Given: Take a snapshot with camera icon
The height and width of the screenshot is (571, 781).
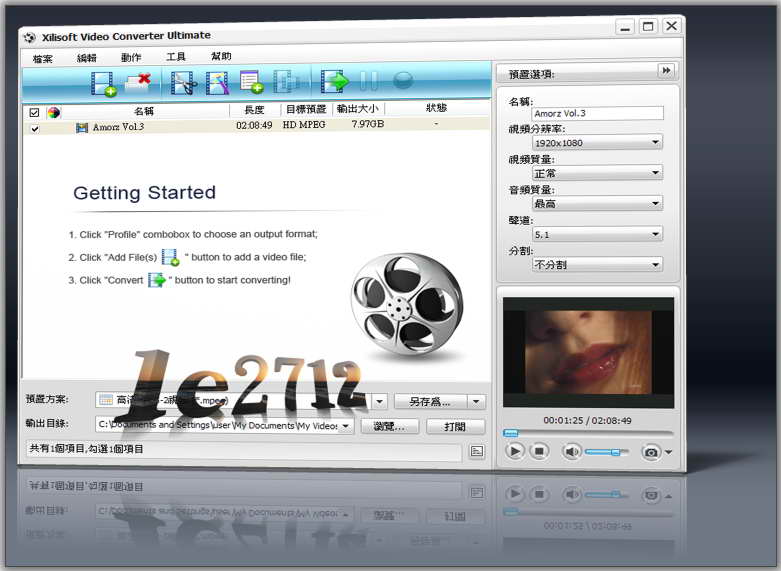Looking at the screenshot, I should click(651, 452).
